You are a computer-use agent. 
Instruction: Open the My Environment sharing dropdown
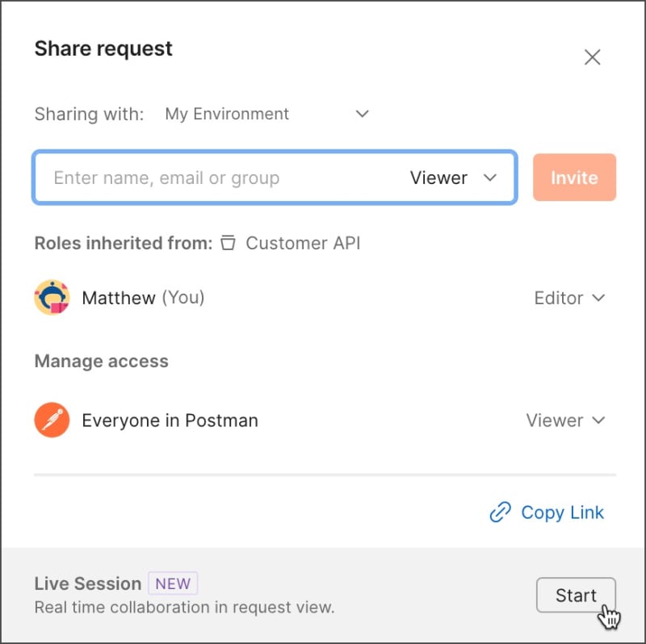click(266, 114)
